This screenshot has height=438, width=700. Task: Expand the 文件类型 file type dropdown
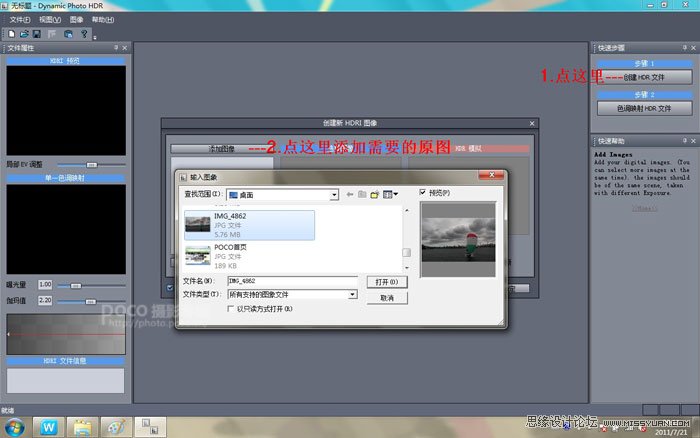[x=353, y=295]
